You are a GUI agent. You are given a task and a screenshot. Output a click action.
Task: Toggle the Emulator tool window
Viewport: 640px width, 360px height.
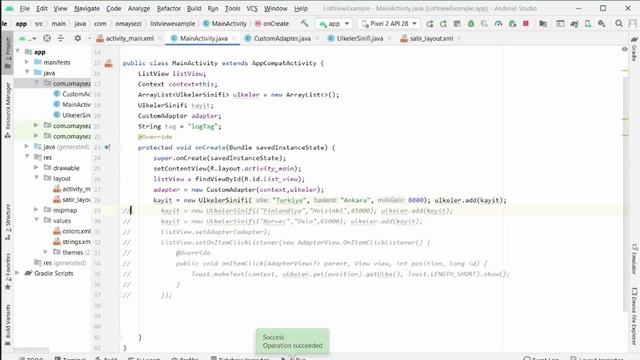click(634, 259)
